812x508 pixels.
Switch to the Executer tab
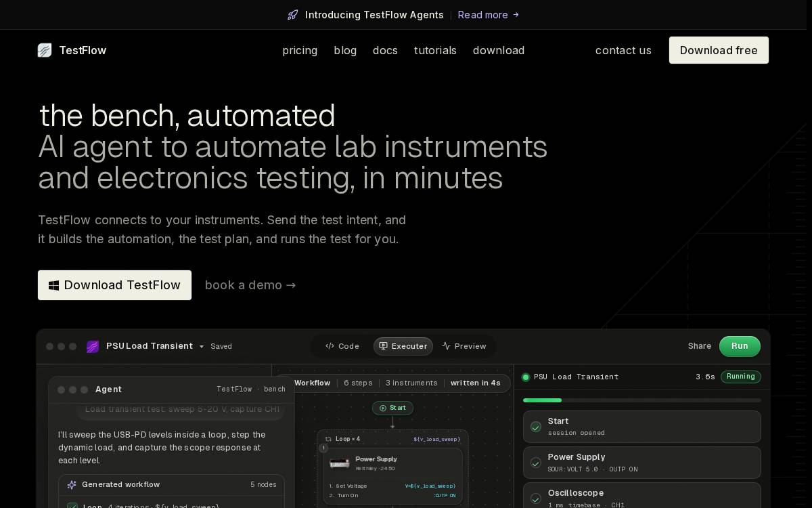pyautogui.click(x=403, y=346)
